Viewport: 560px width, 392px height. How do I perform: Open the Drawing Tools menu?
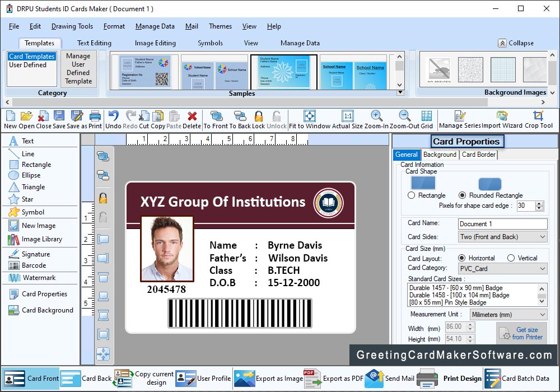coord(72,26)
